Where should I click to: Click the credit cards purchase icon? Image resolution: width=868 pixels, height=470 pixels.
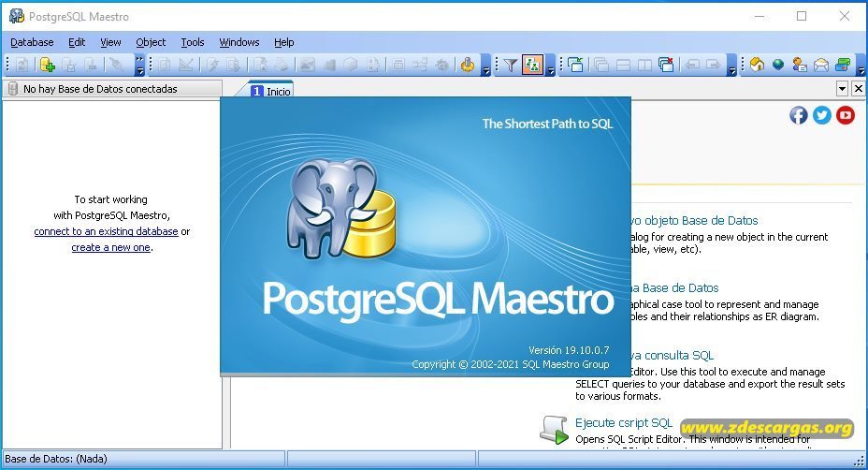[843, 65]
